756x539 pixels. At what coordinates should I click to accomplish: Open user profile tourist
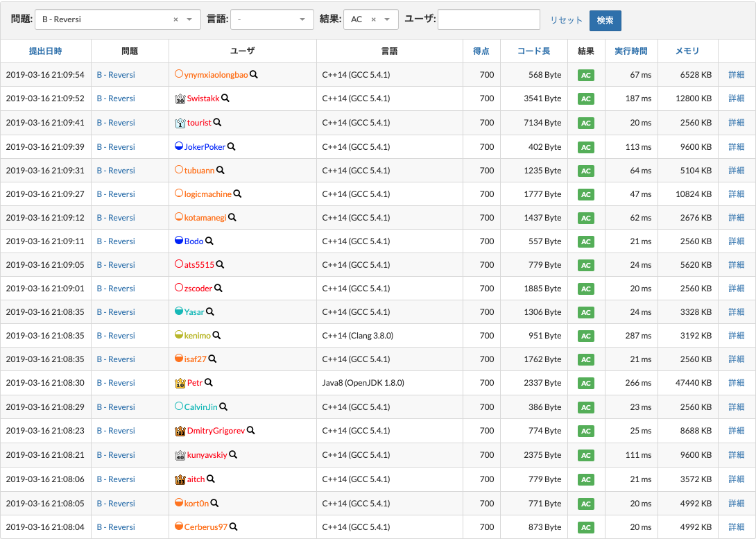(x=199, y=123)
